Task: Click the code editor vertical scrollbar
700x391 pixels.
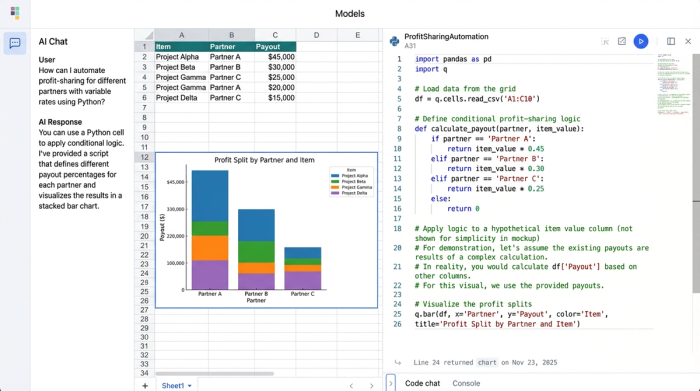Action: click(x=696, y=174)
